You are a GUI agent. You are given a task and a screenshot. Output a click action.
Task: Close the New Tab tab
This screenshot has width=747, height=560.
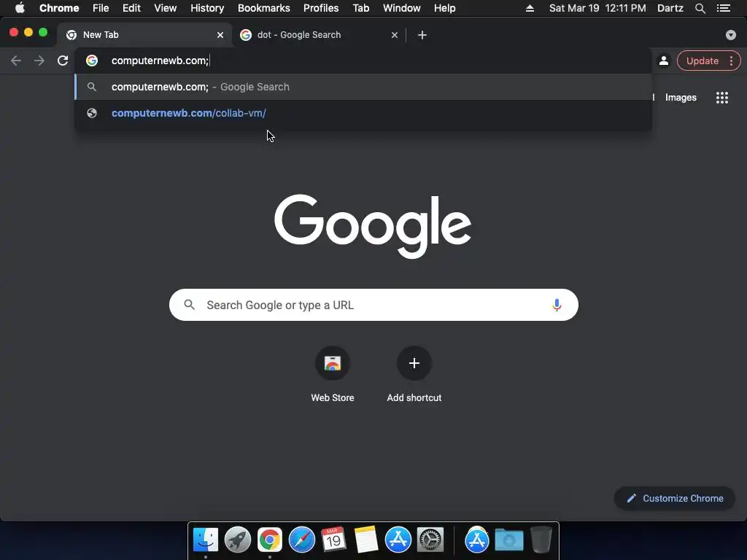tap(220, 35)
